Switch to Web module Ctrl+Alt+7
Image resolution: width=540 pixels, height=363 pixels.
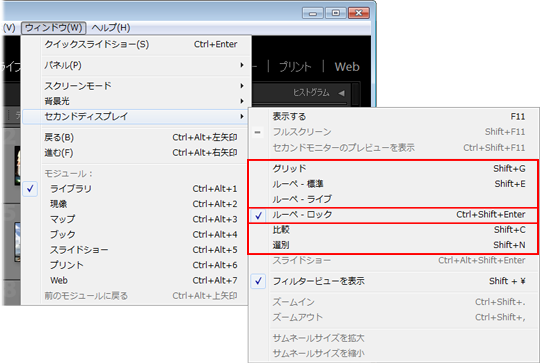[136, 280]
